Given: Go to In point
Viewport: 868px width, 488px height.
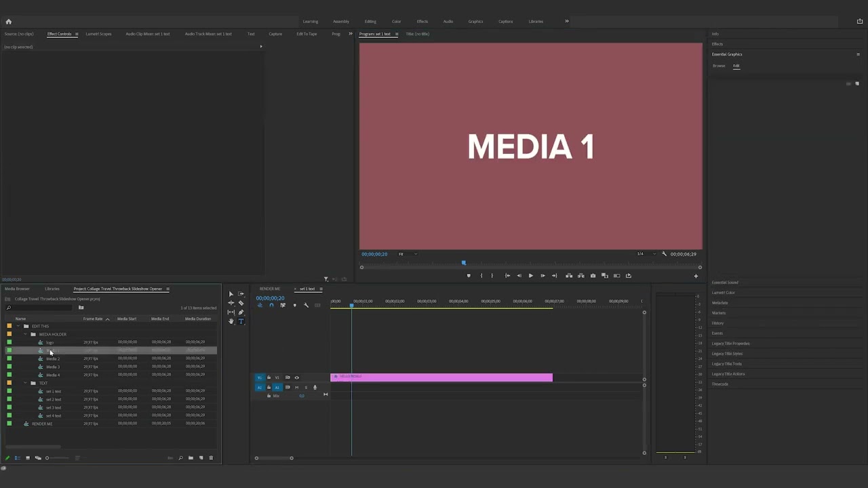Looking at the screenshot, I should 507,276.
